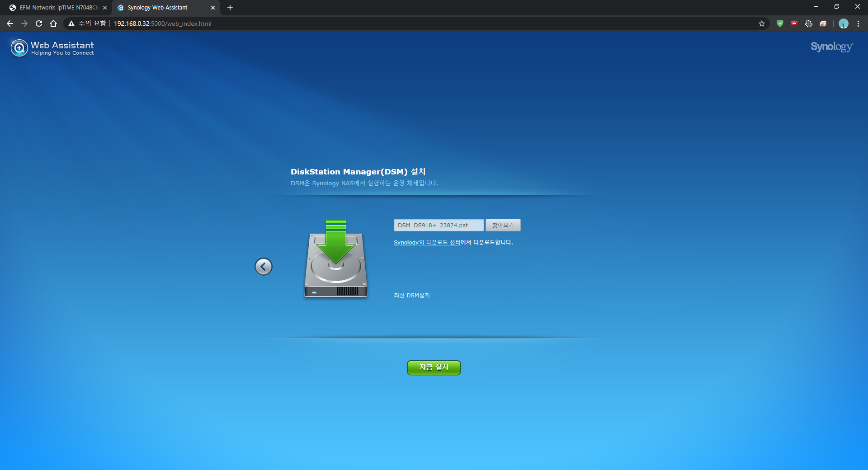868x470 pixels.
Task: Click the DiskStation Manager(DSM) 설치 heading
Action: (358, 172)
